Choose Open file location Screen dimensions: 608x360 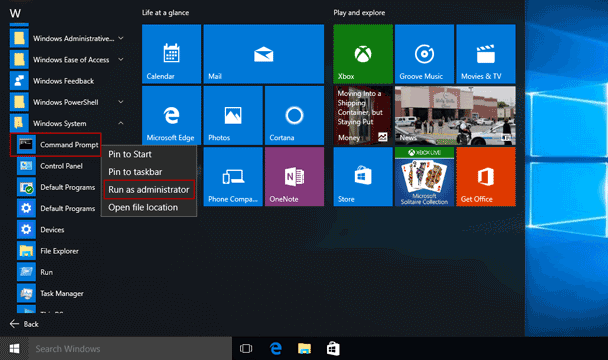pos(149,208)
